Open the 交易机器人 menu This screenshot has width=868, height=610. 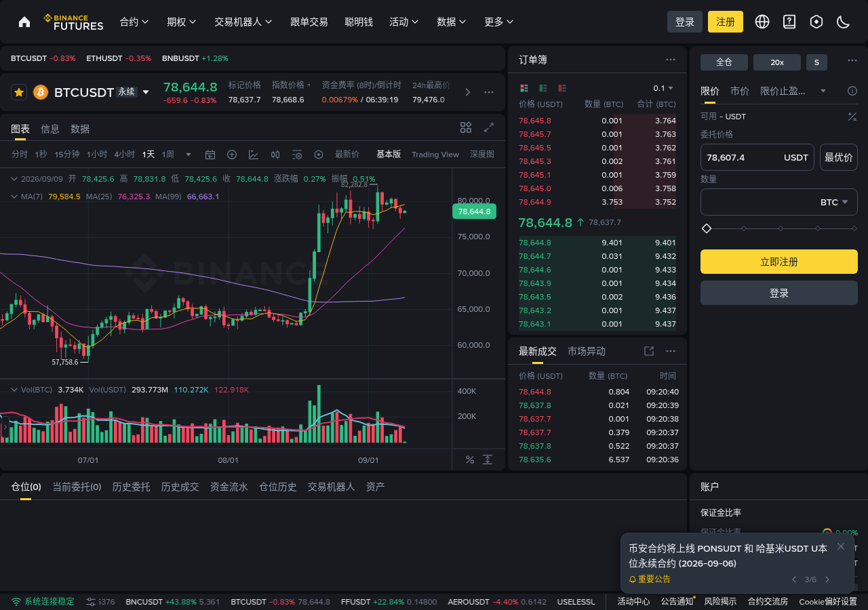click(243, 22)
